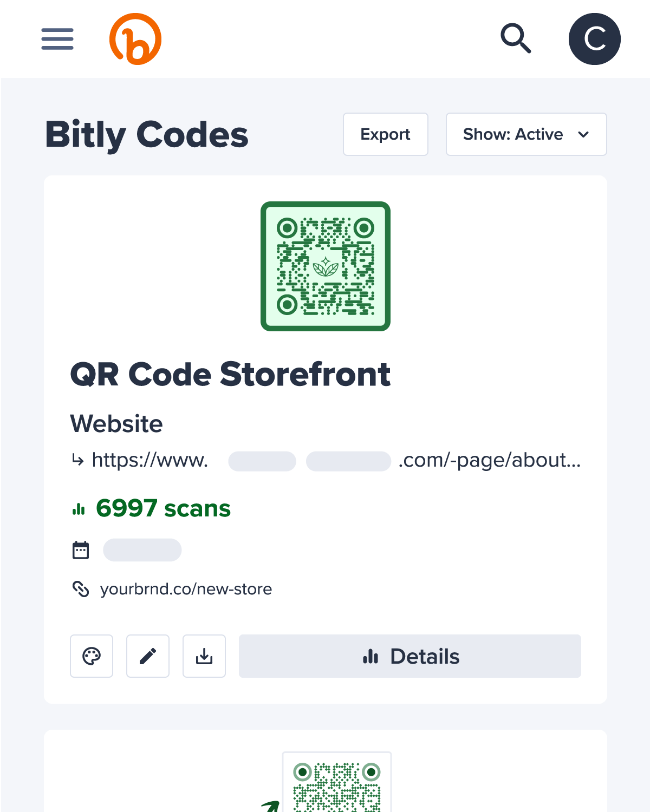The height and width of the screenshot is (812, 650).
Task: Select the Website category label
Action: click(116, 424)
